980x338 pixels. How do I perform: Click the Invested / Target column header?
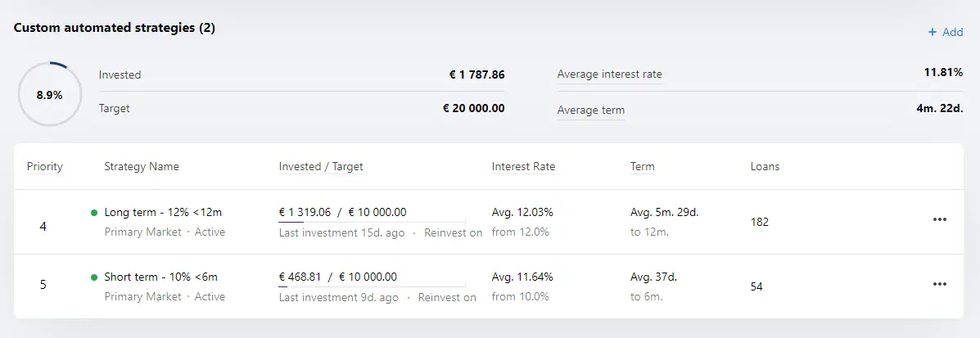click(321, 166)
